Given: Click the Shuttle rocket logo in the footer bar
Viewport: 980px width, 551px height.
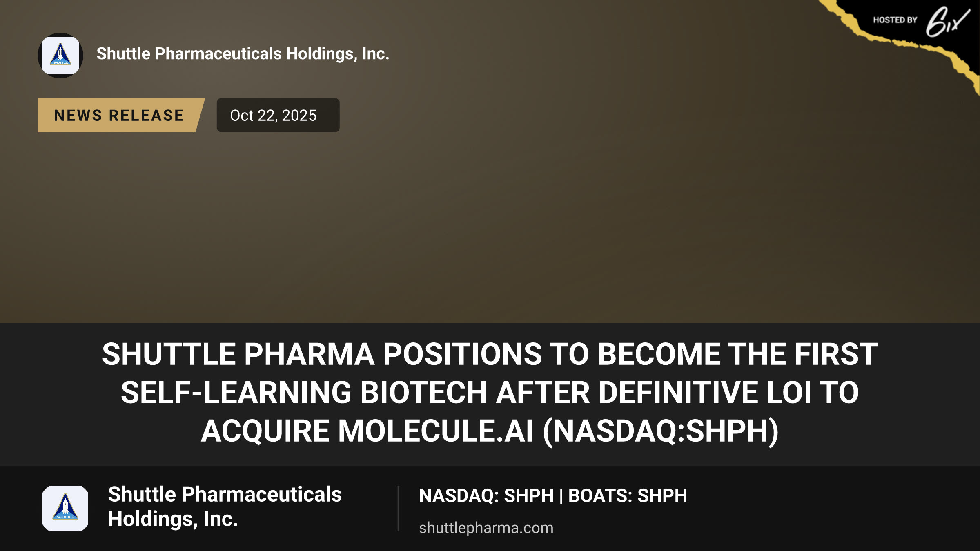Looking at the screenshot, I should click(65, 509).
